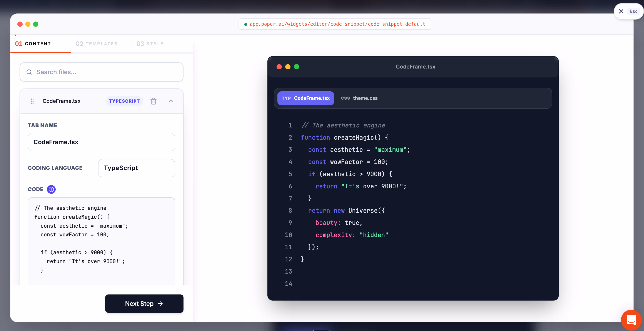Click the red dot in preview title bar
This screenshot has width=644, height=331.
279,67
